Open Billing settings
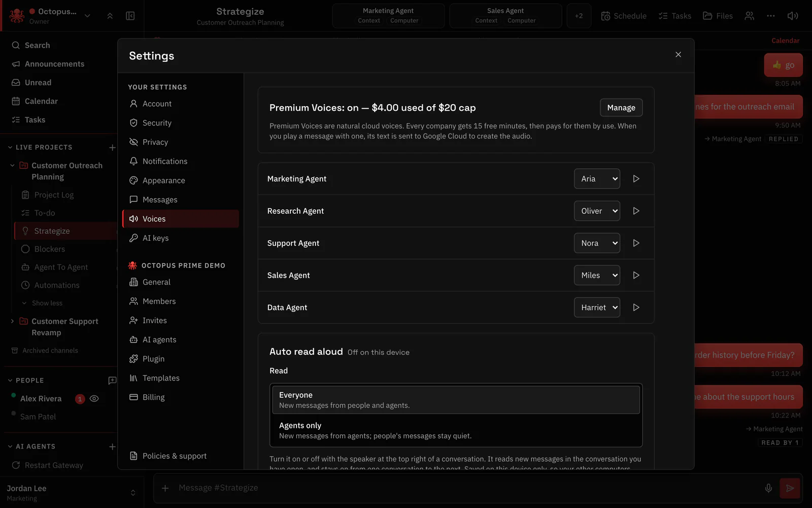812x508 pixels. pyautogui.click(x=181, y=397)
